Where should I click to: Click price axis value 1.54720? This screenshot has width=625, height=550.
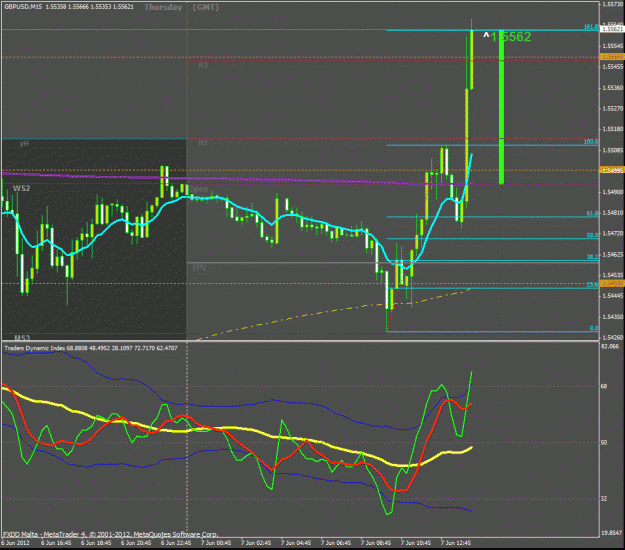[x=613, y=233]
